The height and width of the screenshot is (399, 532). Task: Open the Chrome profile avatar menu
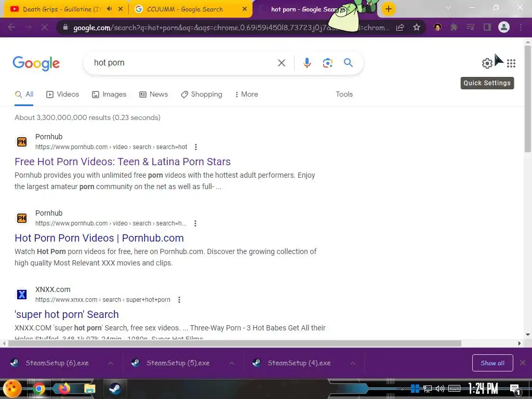click(x=504, y=27)
